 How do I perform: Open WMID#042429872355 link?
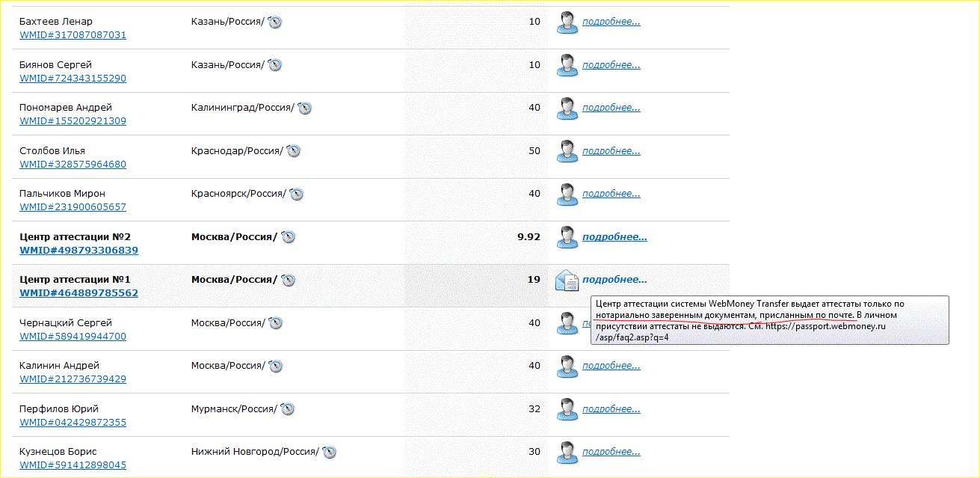[73, 422]
